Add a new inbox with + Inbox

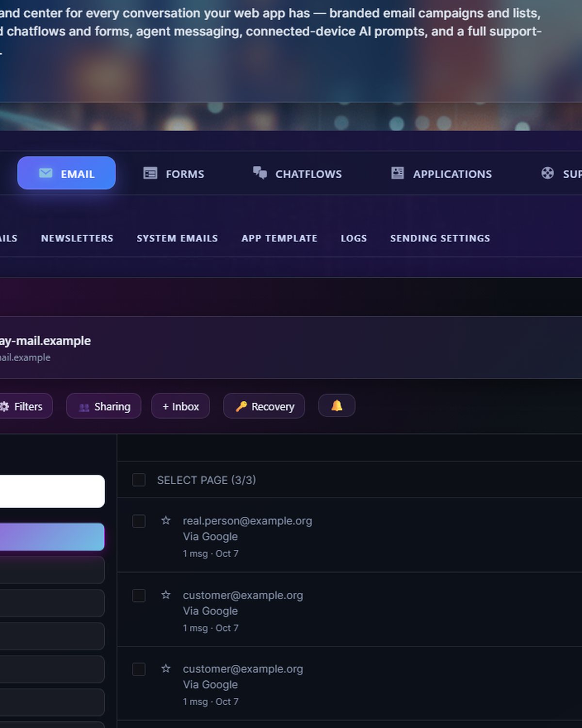coord(180,406)
